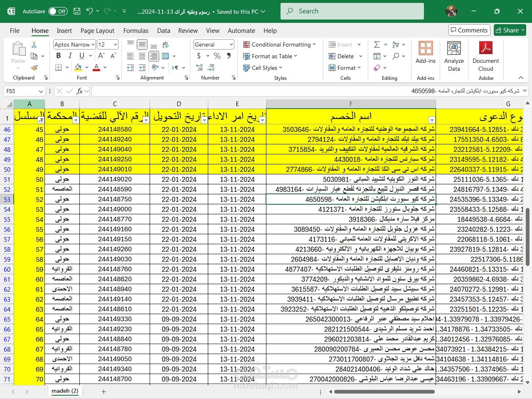Screen dimensions: 532x399
Task: Open font color dropdown arrow
Action: tap(105, 67)
